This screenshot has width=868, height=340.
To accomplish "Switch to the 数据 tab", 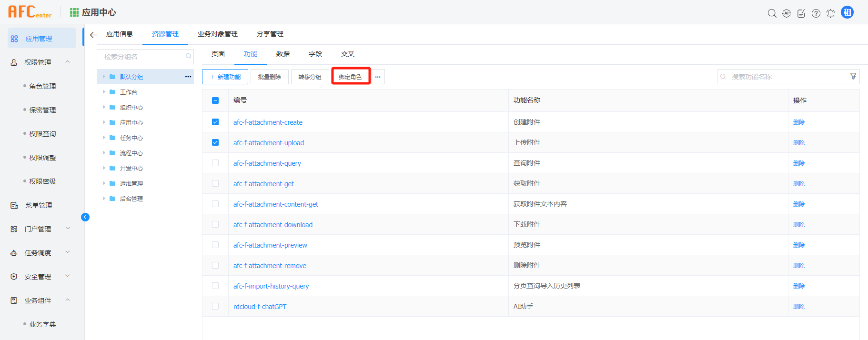I will [x=283, y=54].
